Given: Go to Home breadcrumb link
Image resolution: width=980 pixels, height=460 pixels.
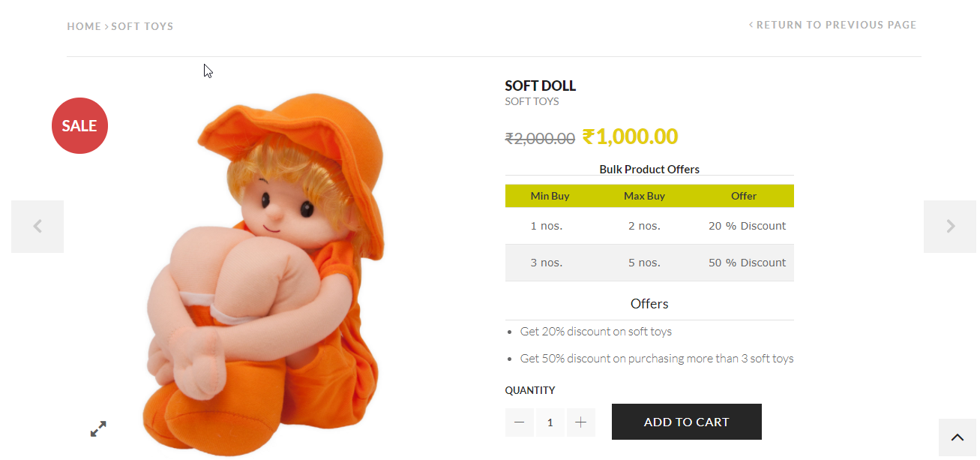Looking at the screenshot, I should pos(84,26).
